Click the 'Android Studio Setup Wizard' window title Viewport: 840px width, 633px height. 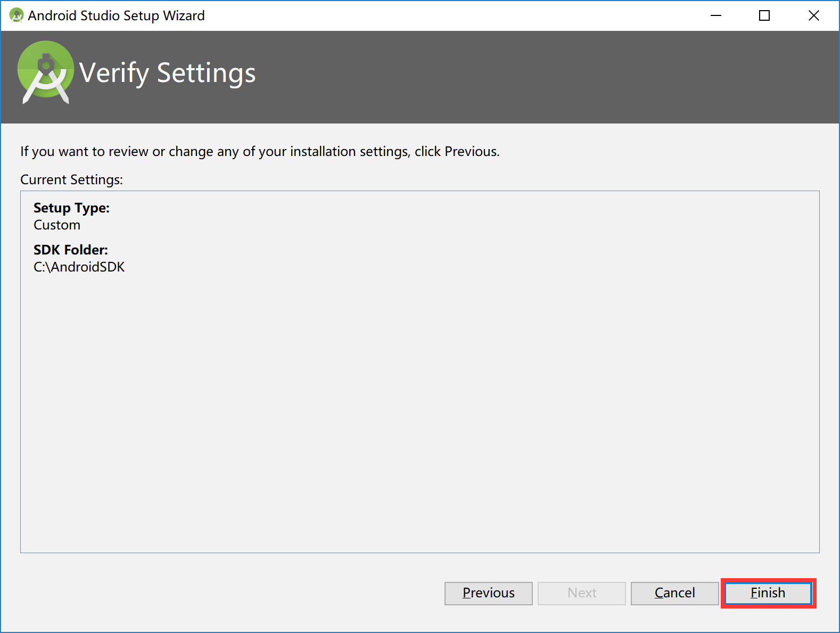coord(116,15)
